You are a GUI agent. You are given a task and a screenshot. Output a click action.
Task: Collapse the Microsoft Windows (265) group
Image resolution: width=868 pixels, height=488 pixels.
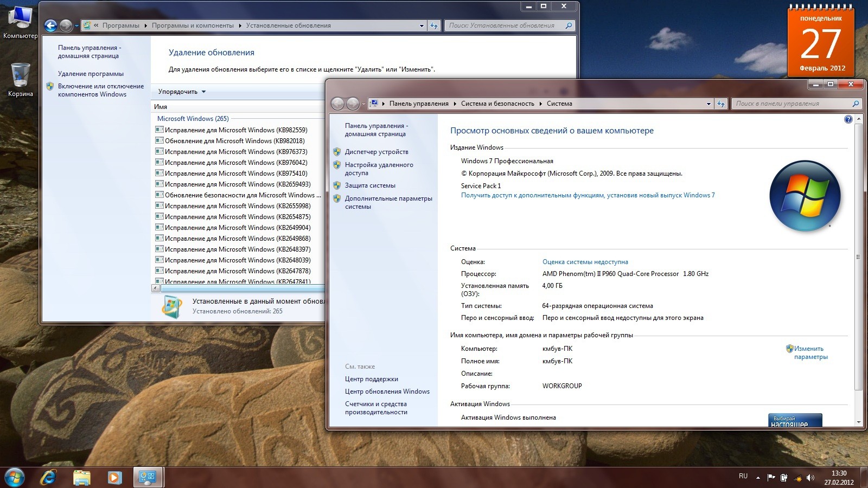click(x=193, y=119)
